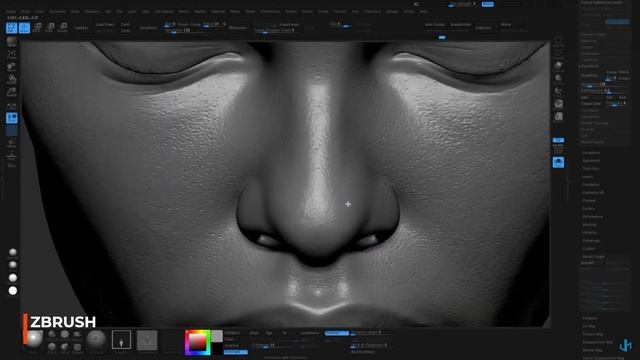Pick the brightest white sphere on left shelf
The image size is (640, 360).
[13, 291]
